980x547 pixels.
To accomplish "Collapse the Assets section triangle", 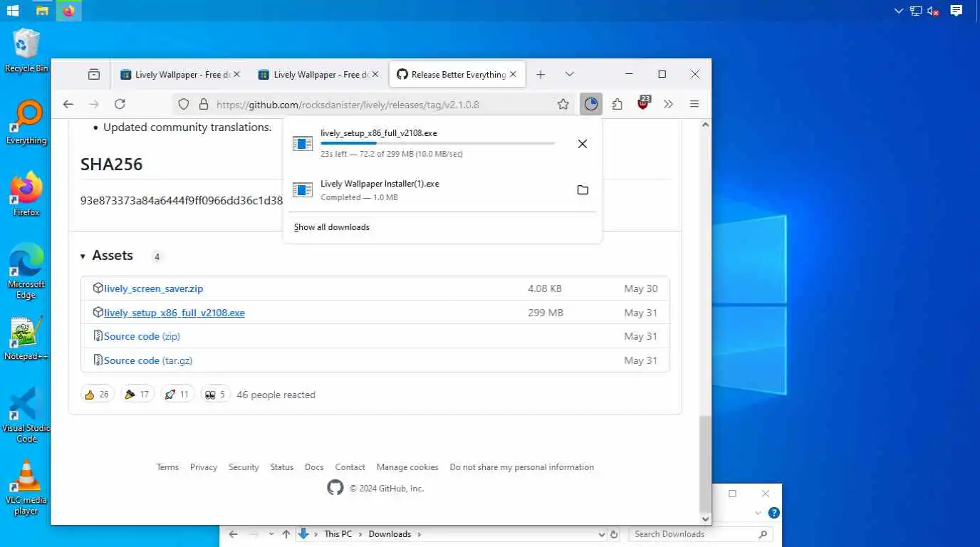I will (83, 256).
